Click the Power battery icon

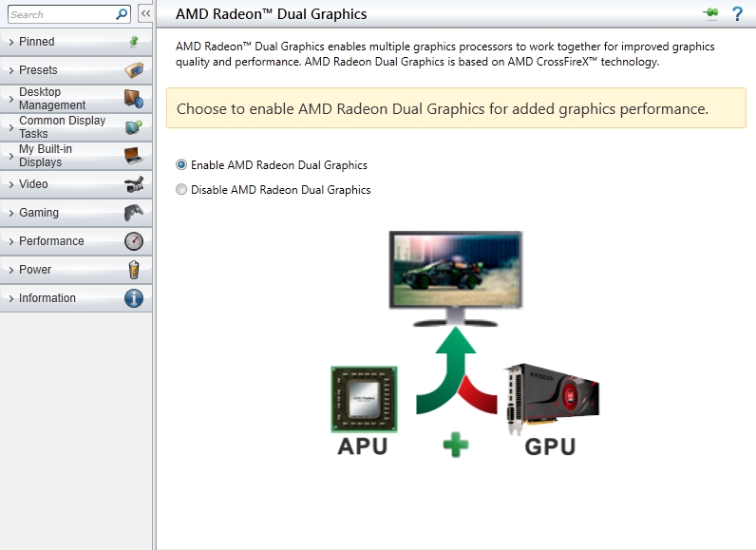click(134, 270)
